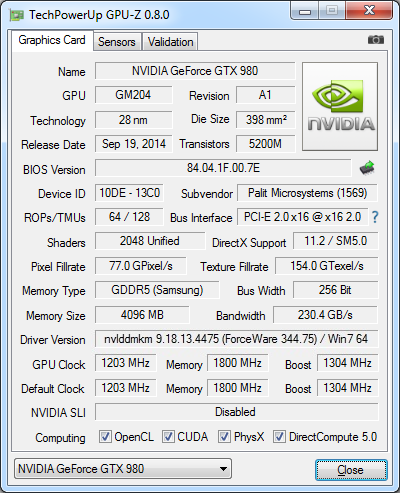Click the DirectX Support field 11.2 / SM5.0
The width and height of the screenshot is (400, 493).
[336, 241]
